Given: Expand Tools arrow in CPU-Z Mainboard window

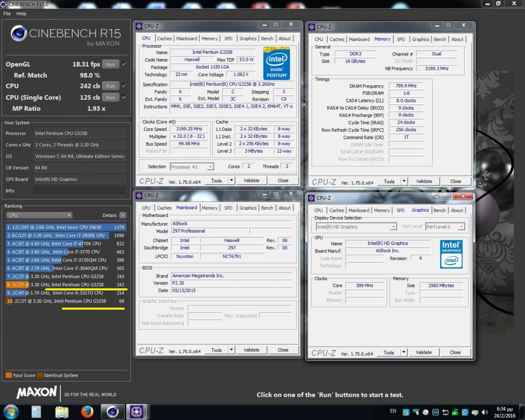Looking at the screenshot, I should pyautogui.click(x=231, y=350).
